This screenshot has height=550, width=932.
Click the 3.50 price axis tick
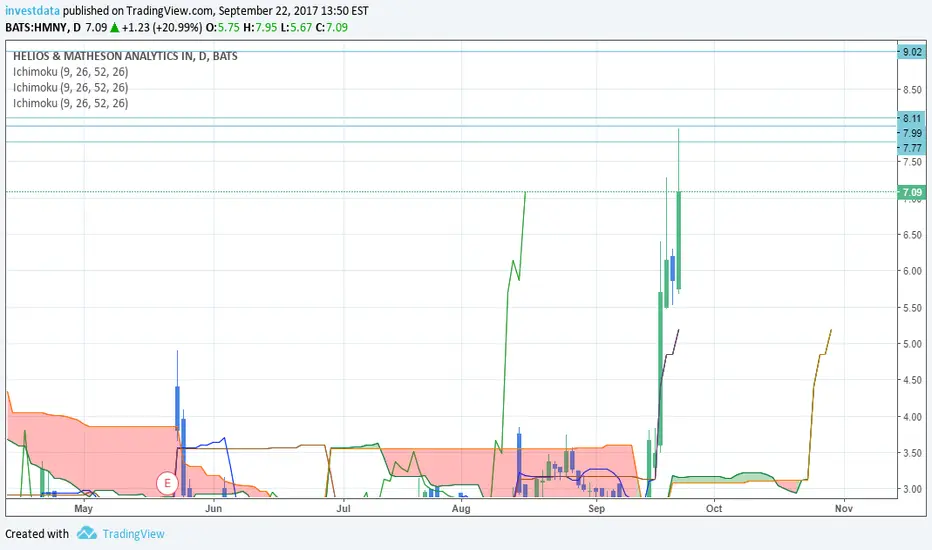[912, 453]
